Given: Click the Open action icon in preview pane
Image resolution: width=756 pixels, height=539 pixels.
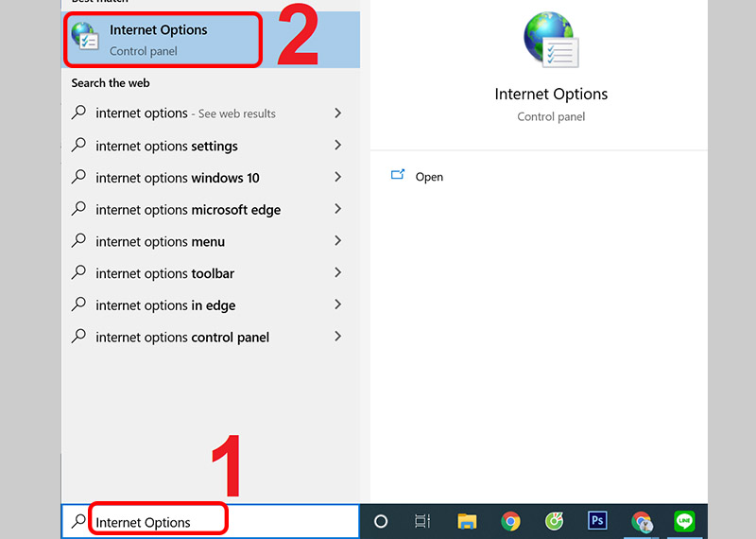Looking at the screenshot, I should 397,175.
